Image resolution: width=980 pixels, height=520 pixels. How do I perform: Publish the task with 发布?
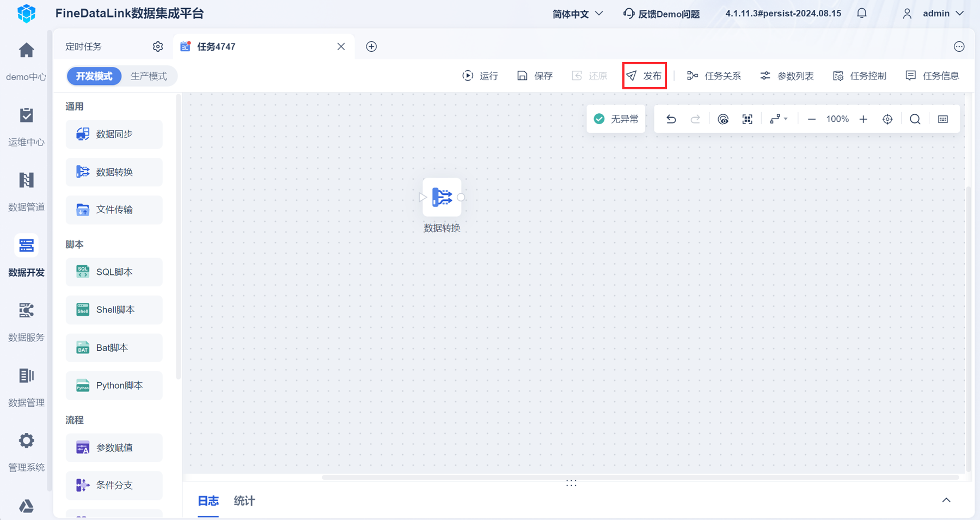point(645,76)
